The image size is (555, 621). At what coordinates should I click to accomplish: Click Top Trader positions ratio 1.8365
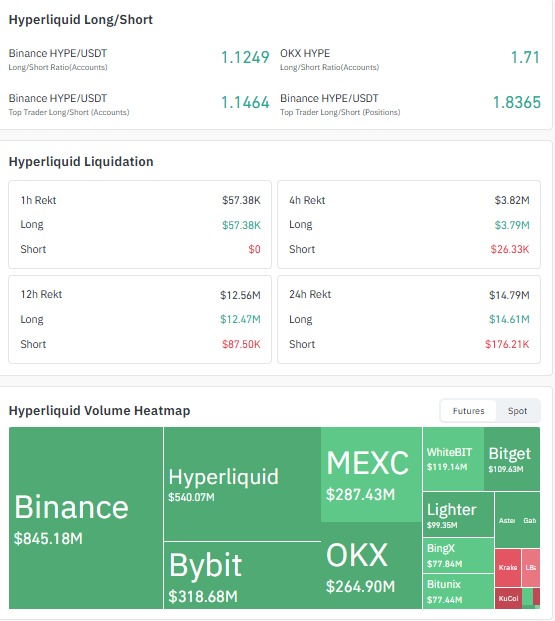[x=517, y=103]
